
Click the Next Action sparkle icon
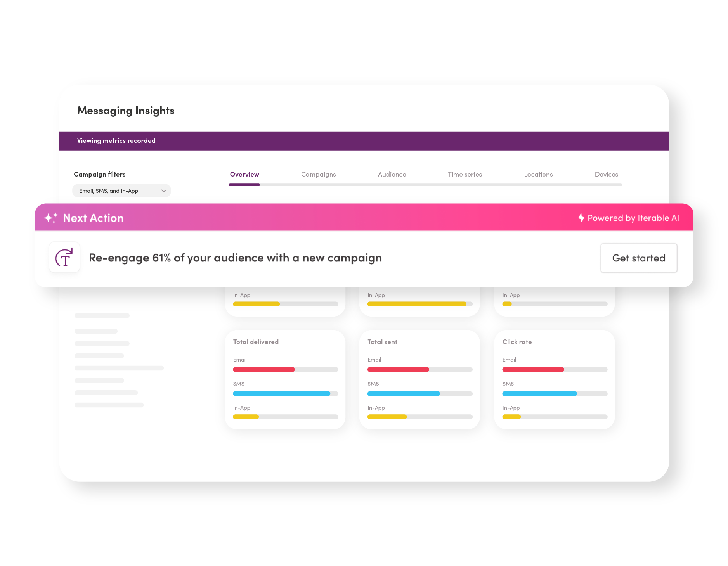51,218
